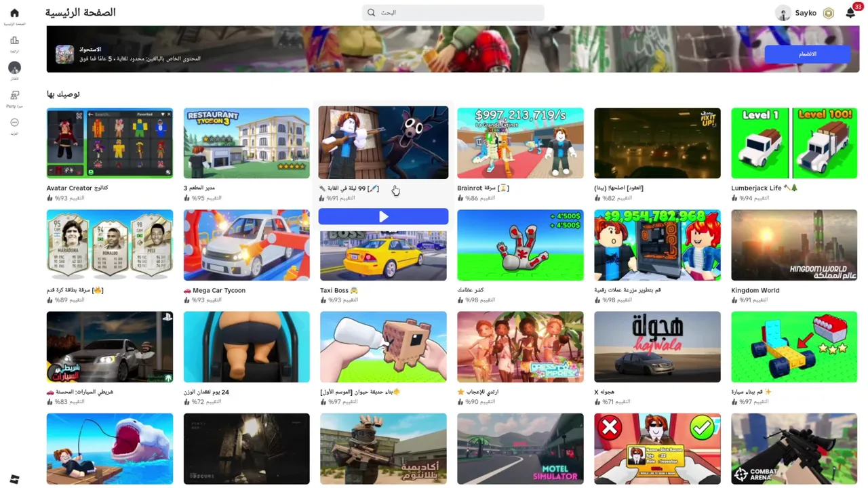This screenshot has height=488, width=868.
Task: Open the dark Fix It Up game thumbnail
Action: point(657,143)
